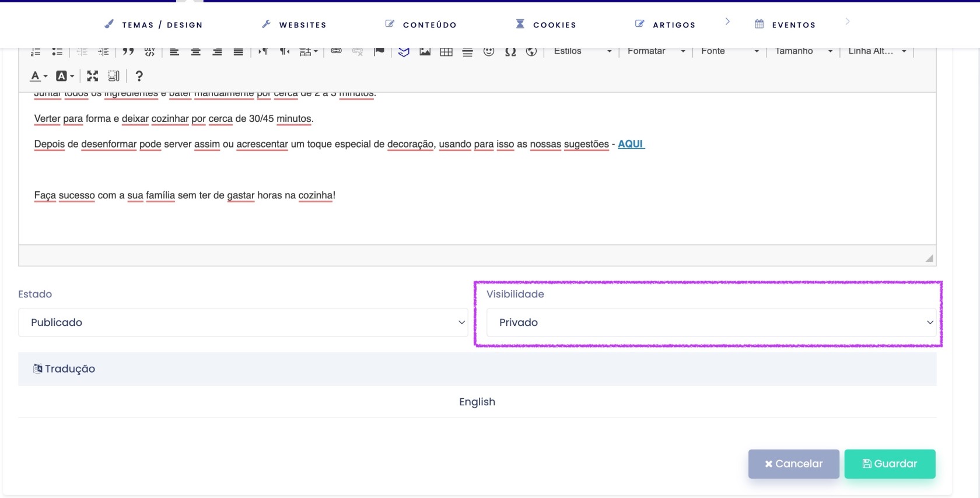Screen dimensions: 980x498
Task: Open the Formatar dropdown
Action: [x=656, y=51]
